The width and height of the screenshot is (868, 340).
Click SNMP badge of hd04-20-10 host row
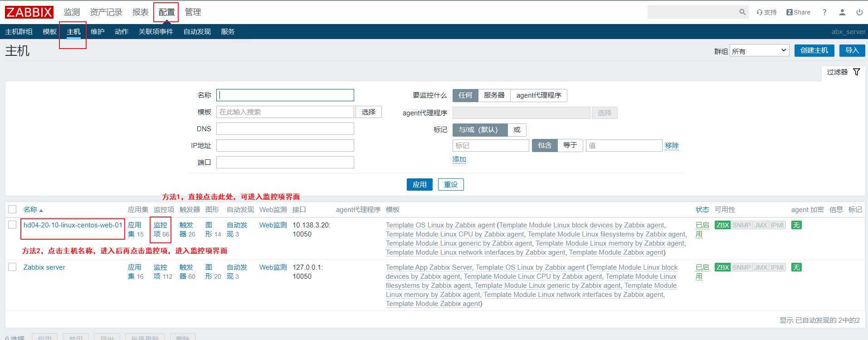click(741, 225)
